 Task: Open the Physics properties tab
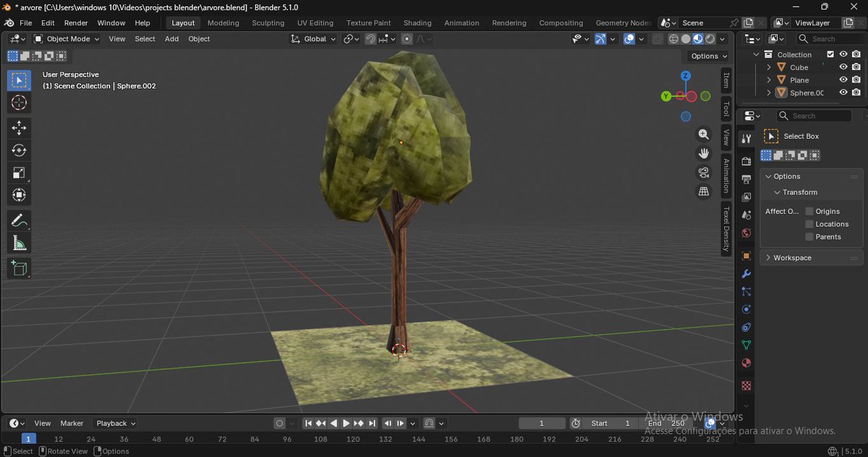pyautogui.click(x=746, y=309)
